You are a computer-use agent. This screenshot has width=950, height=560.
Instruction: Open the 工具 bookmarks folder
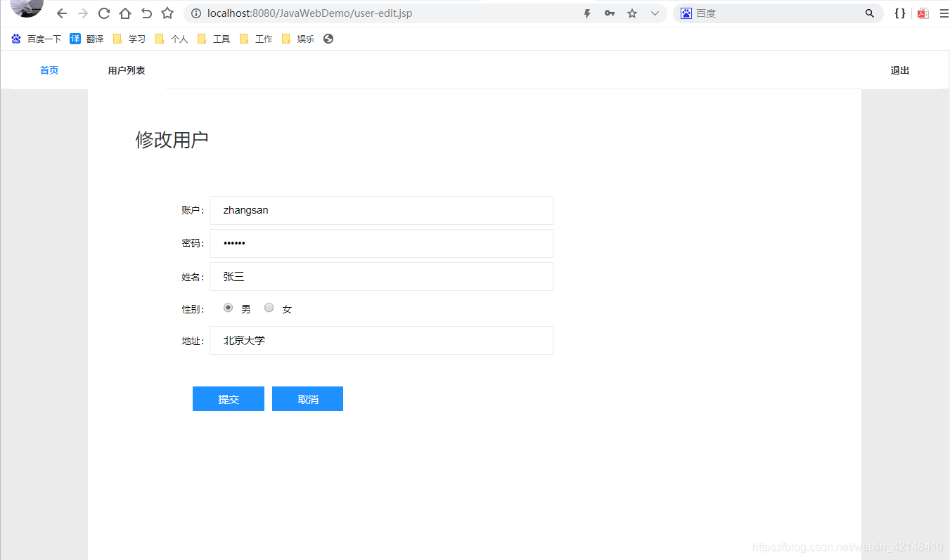point(219,39)
